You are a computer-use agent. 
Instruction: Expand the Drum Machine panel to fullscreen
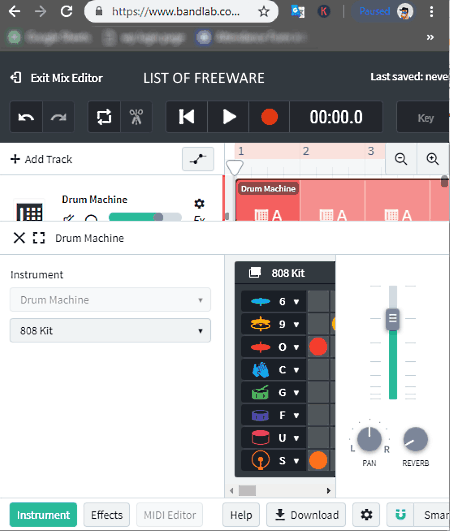coord(39,238)
